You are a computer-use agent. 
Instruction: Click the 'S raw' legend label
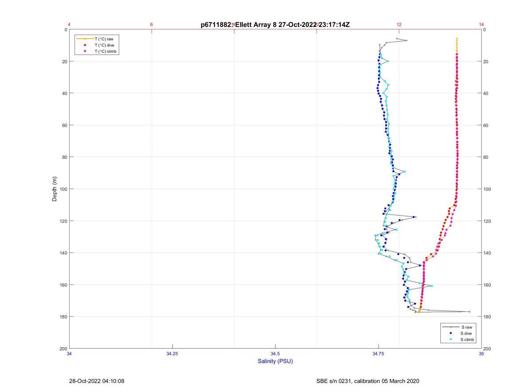click(x=466, y=327)
